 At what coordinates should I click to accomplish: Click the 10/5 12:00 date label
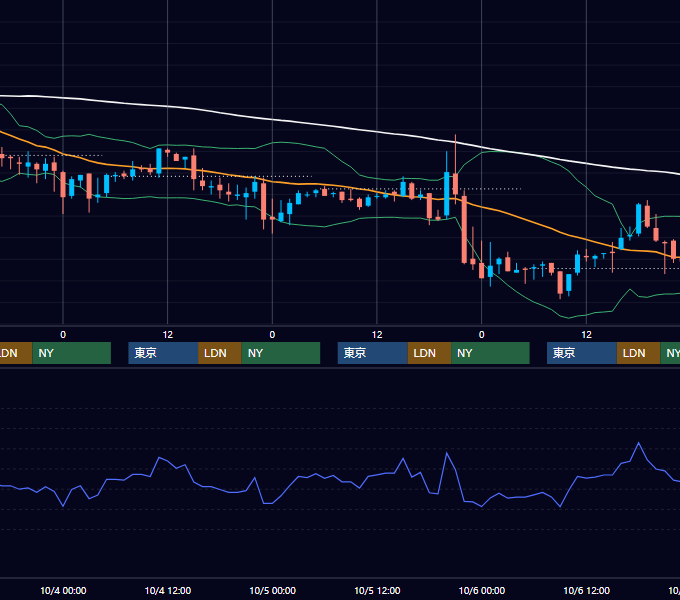pyautogui.click(x=377, y=590)
